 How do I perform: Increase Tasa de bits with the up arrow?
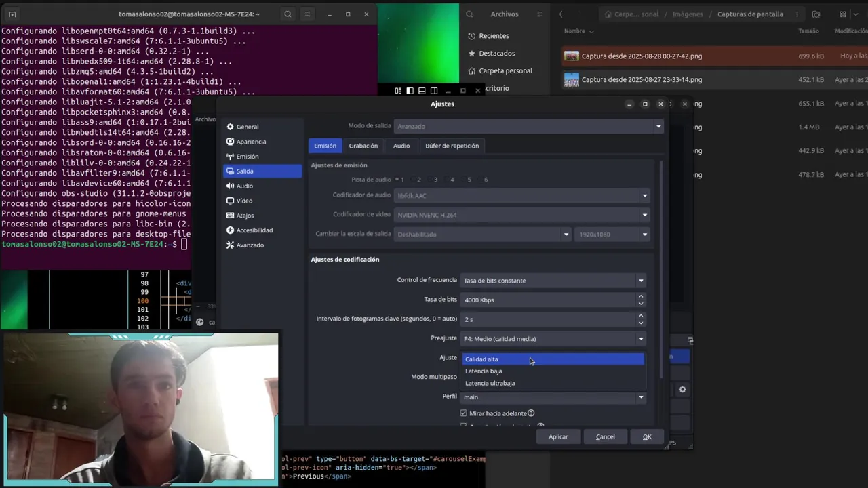641,296
